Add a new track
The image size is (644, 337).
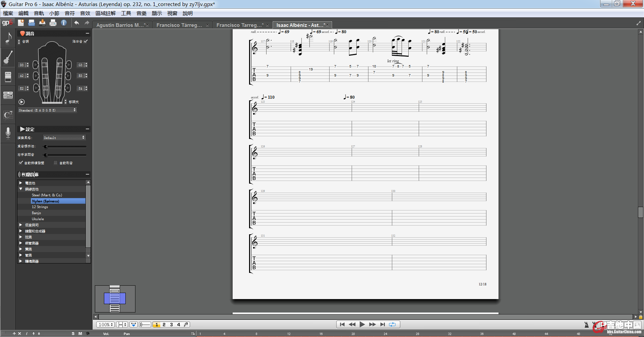[14, 333]
